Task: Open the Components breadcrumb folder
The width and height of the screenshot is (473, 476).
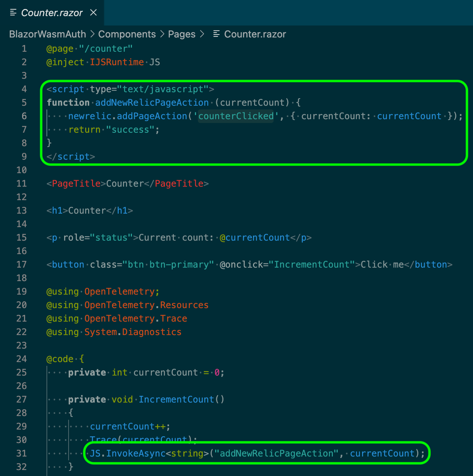Action: pyautogui.click(x=127, y=34)
